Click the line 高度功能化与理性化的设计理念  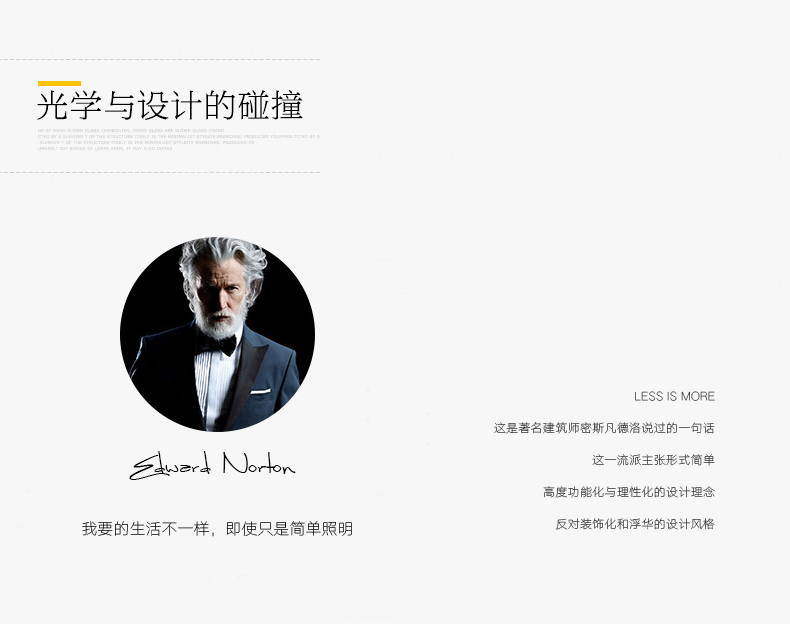tap(629, 492)
